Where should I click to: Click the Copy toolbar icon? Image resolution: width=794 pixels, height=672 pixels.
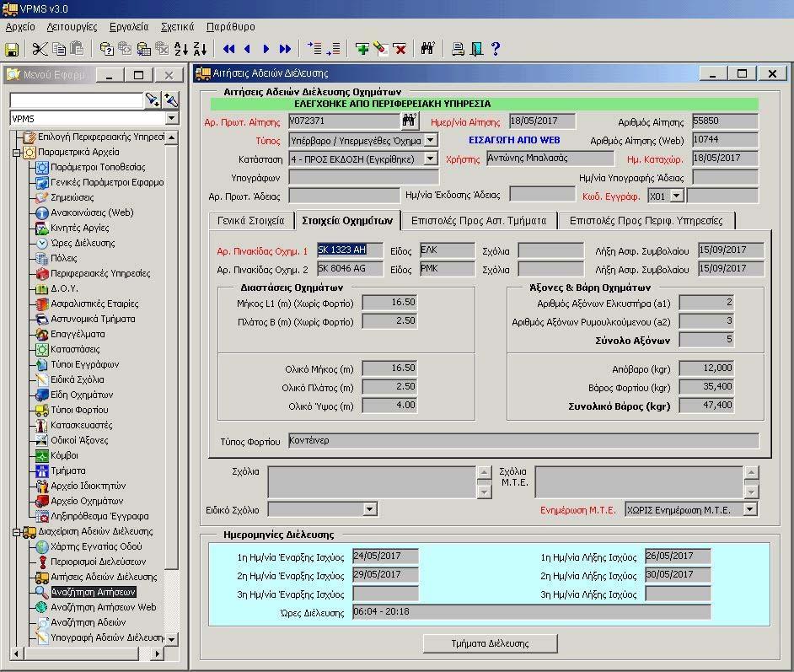click(x=59, y=49)
